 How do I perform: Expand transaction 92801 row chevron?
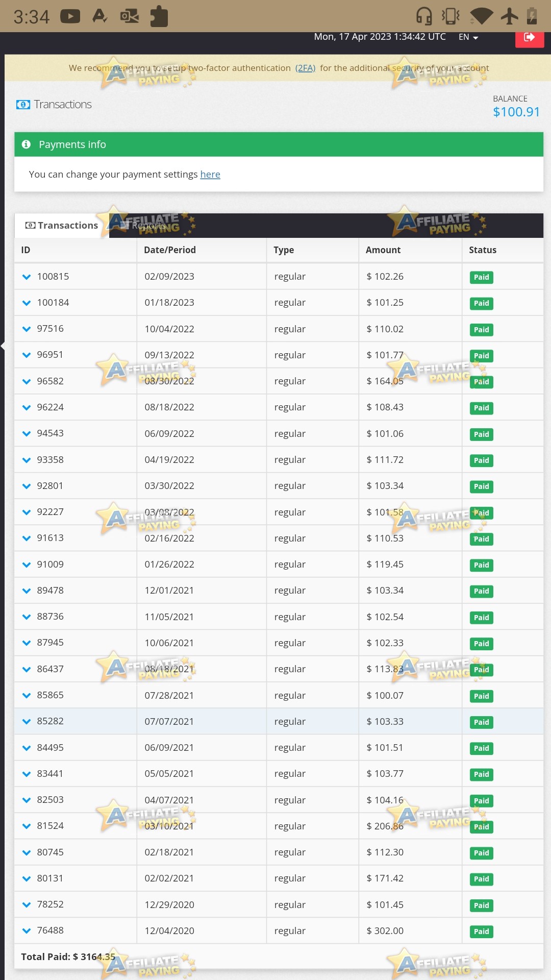click(x=27, y=486)
